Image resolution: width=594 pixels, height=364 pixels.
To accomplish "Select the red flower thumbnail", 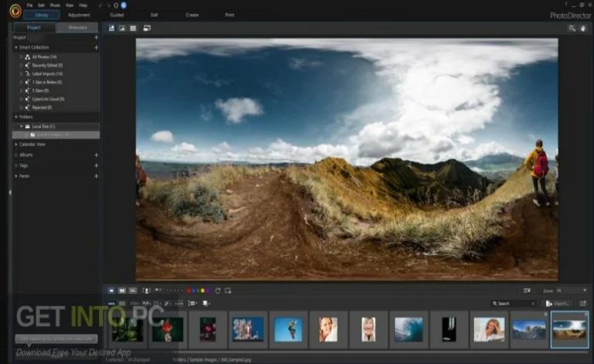I will [x=167, y=329].
